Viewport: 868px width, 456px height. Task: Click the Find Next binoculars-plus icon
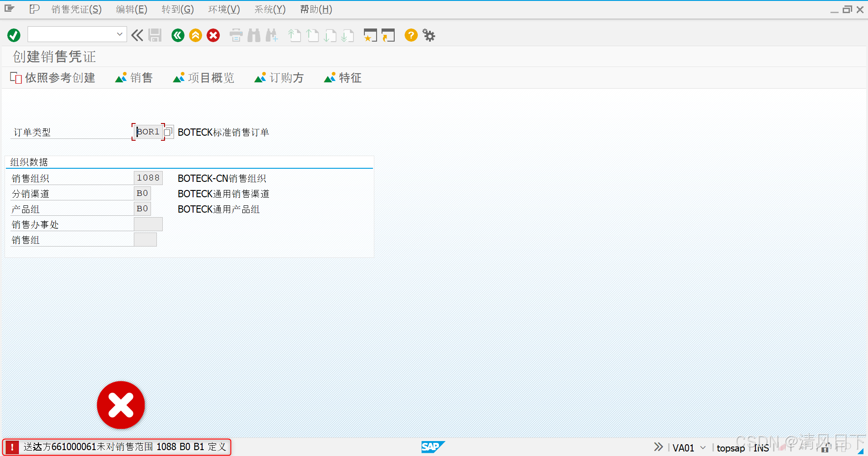tap(272, 35)
